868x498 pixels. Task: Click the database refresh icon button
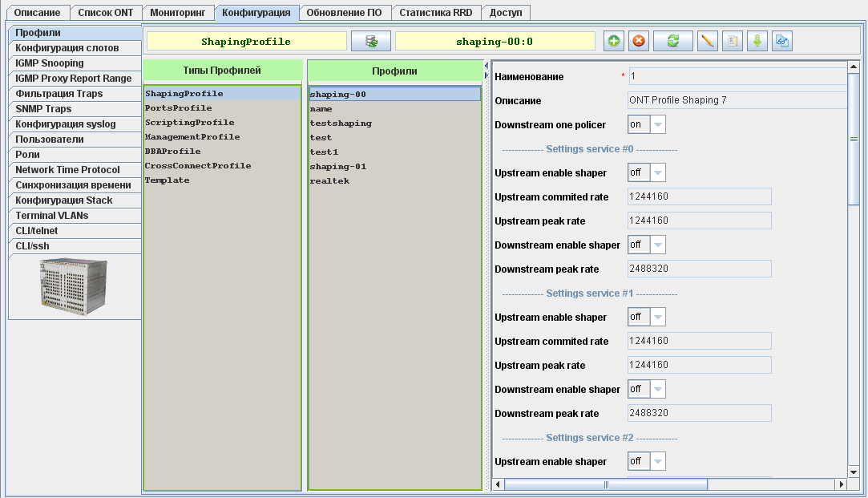pos(371,41)
